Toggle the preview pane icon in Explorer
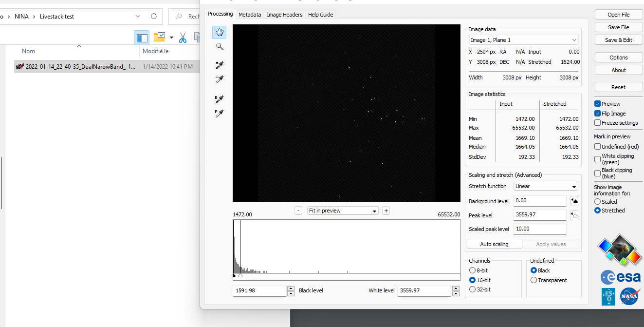Screen dimensions: 644x327 142,37
